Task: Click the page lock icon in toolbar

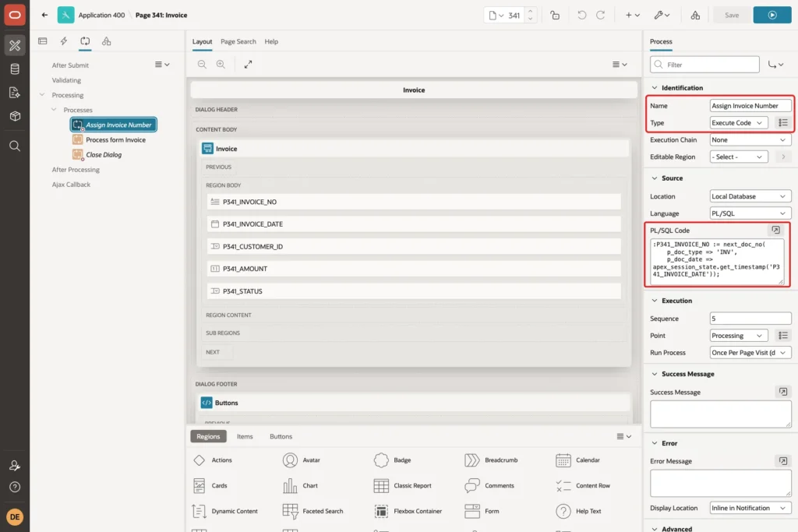Action: pos(555,16)
